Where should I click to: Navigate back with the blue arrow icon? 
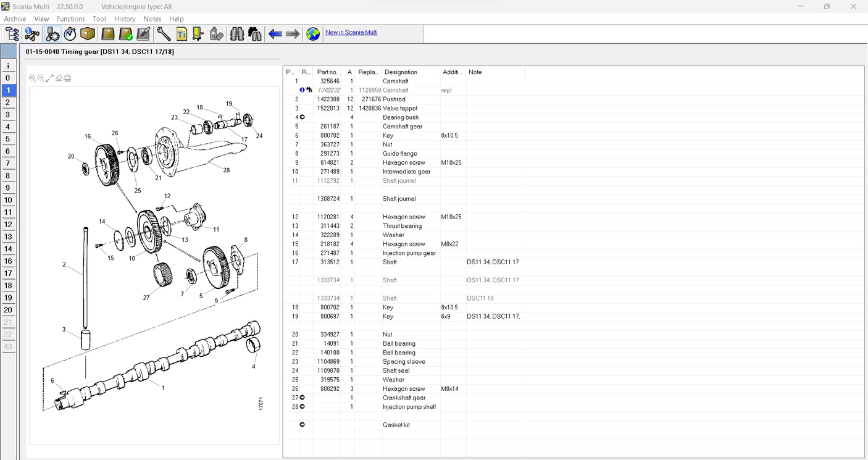(274, 34)
